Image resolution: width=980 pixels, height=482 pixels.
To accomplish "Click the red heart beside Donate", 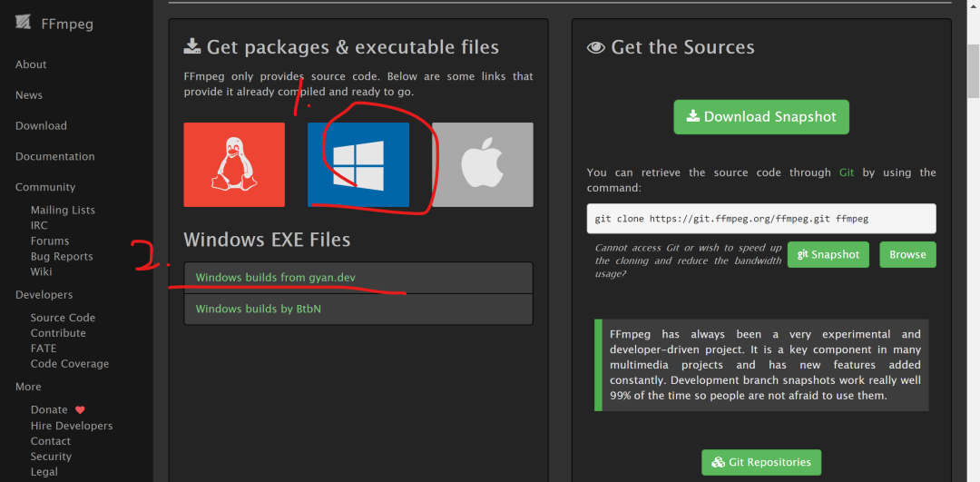I will tap(80, 410).
